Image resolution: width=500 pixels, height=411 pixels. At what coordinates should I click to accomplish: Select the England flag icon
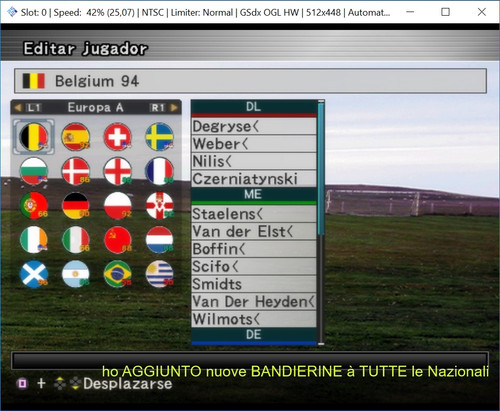tap(117, 171)
